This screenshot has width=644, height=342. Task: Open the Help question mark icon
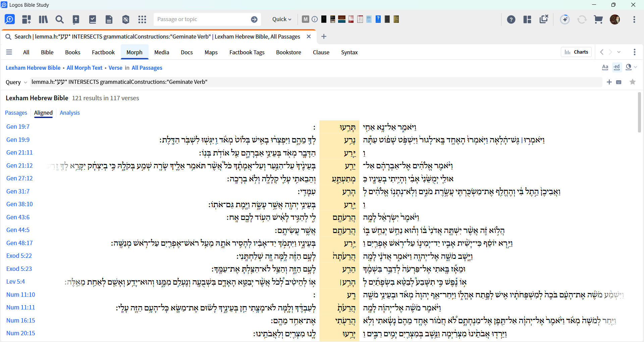tap(511, 19)
